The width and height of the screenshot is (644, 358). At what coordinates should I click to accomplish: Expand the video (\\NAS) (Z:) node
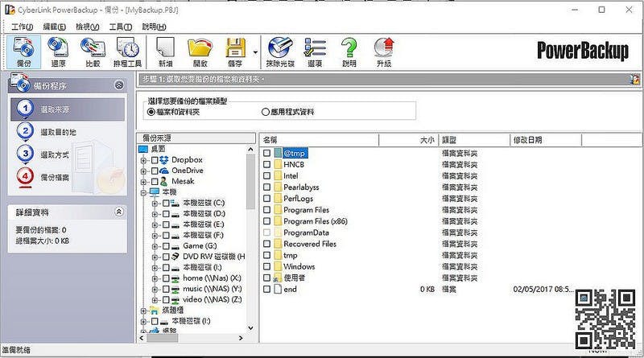point(155,300)
